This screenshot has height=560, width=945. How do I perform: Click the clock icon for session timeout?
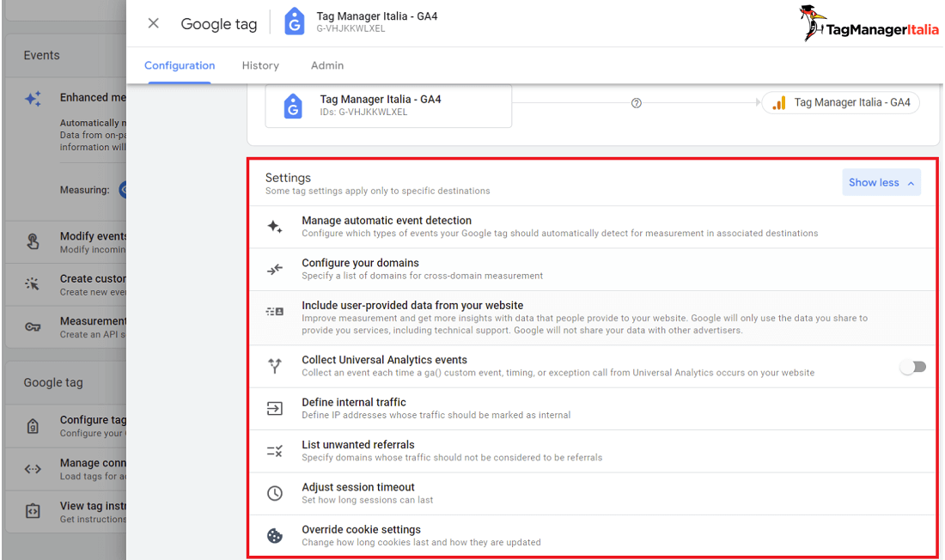(275, 493)
